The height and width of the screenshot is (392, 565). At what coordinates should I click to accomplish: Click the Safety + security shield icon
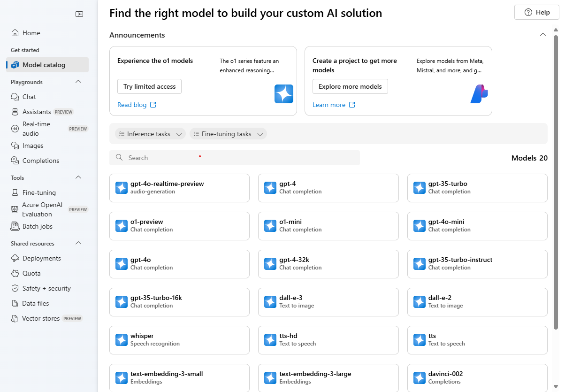[x=15, y=288]
